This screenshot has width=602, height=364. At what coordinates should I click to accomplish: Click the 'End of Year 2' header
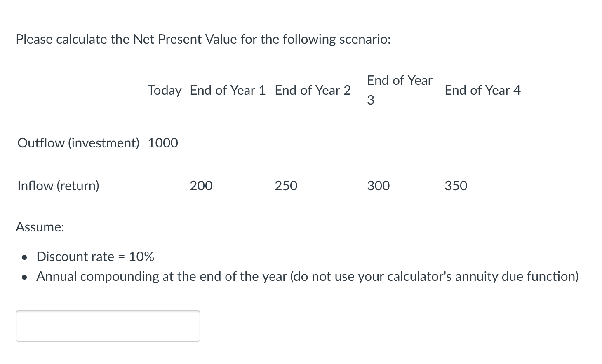coord(312,90)
